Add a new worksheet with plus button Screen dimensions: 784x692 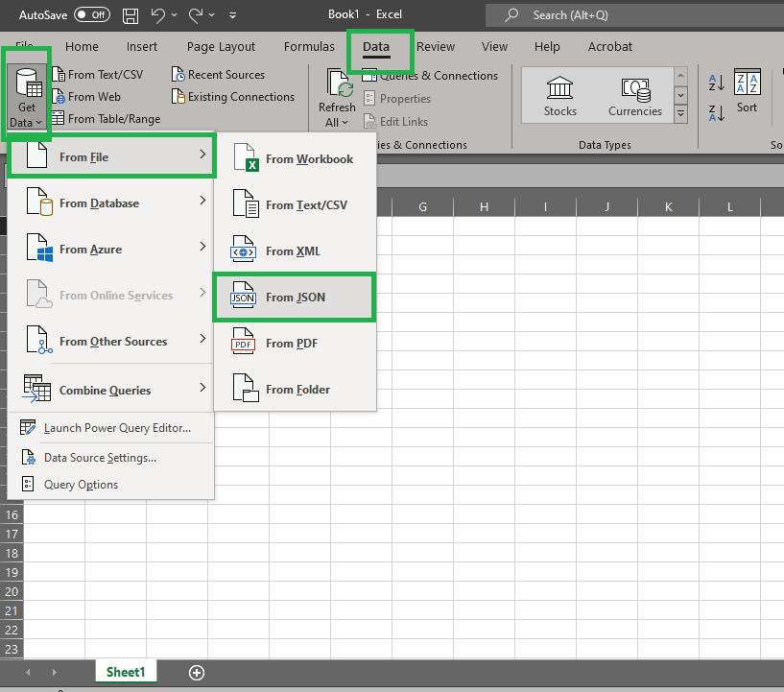197,673
